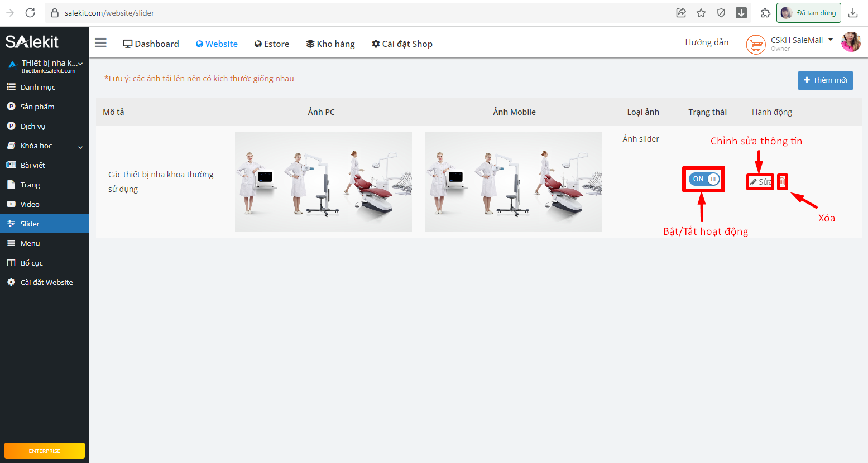
Task: Open the browser downloads tray icon
Action: click(x=853, y=13)
